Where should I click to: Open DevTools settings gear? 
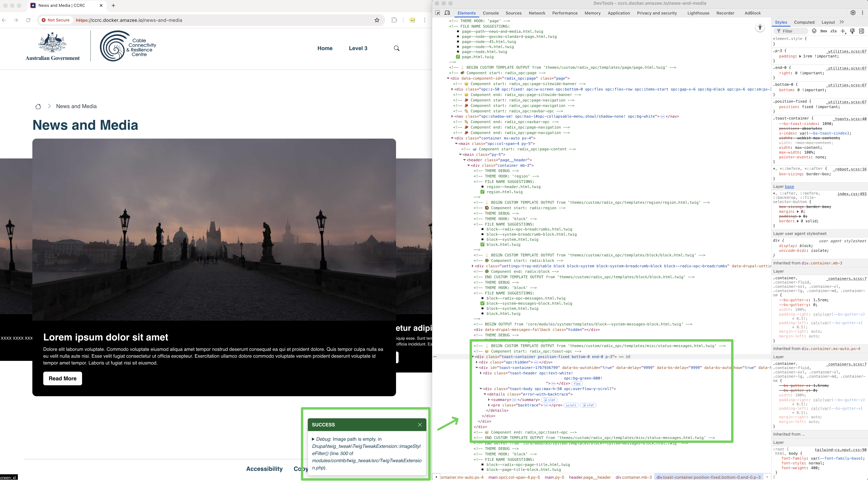pos(853,13)
